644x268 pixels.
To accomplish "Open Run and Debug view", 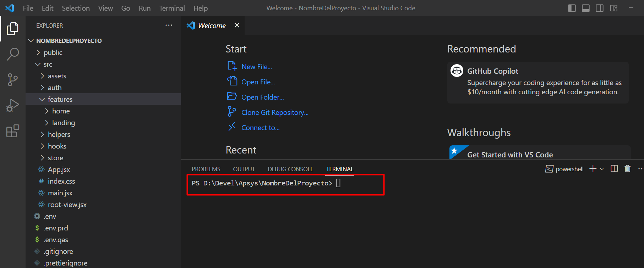I will pos(13,105).
